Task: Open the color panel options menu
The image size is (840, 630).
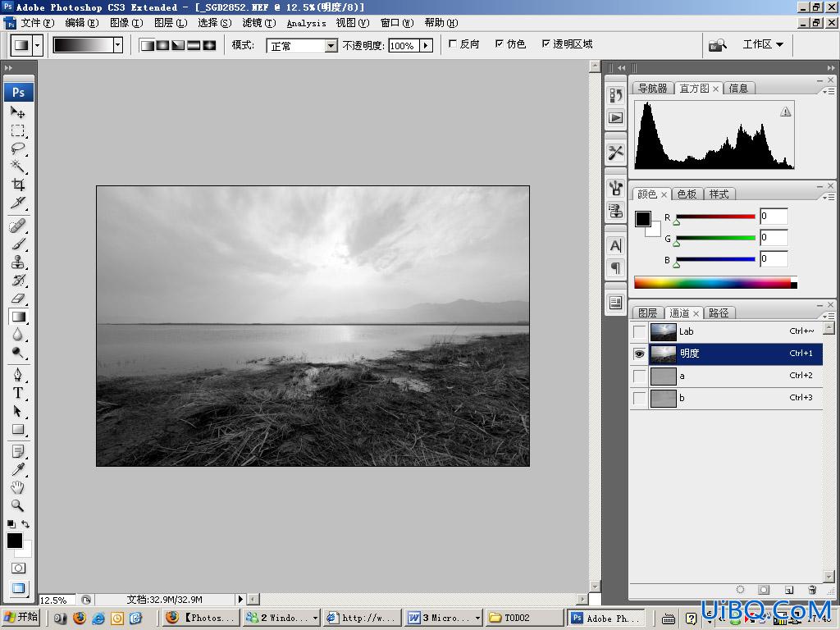Action: click(828, 197)
